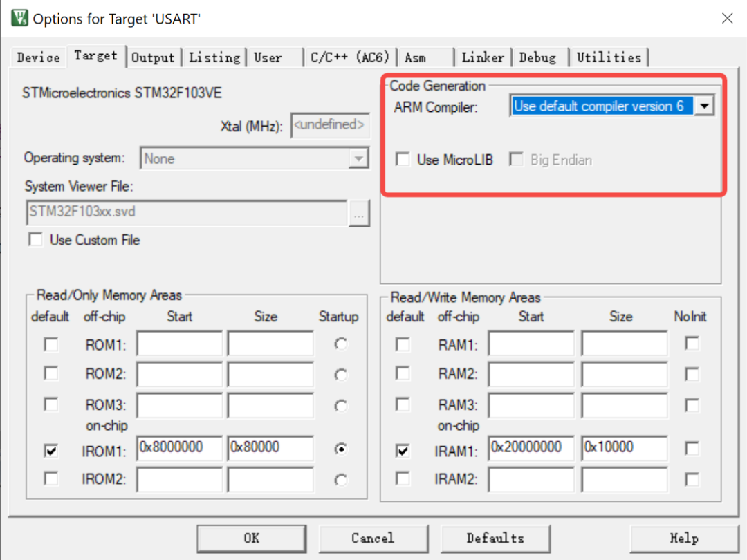
Task: Open the ARM Compiler version dropdown arrow
Action: click(x=704, y=106)
